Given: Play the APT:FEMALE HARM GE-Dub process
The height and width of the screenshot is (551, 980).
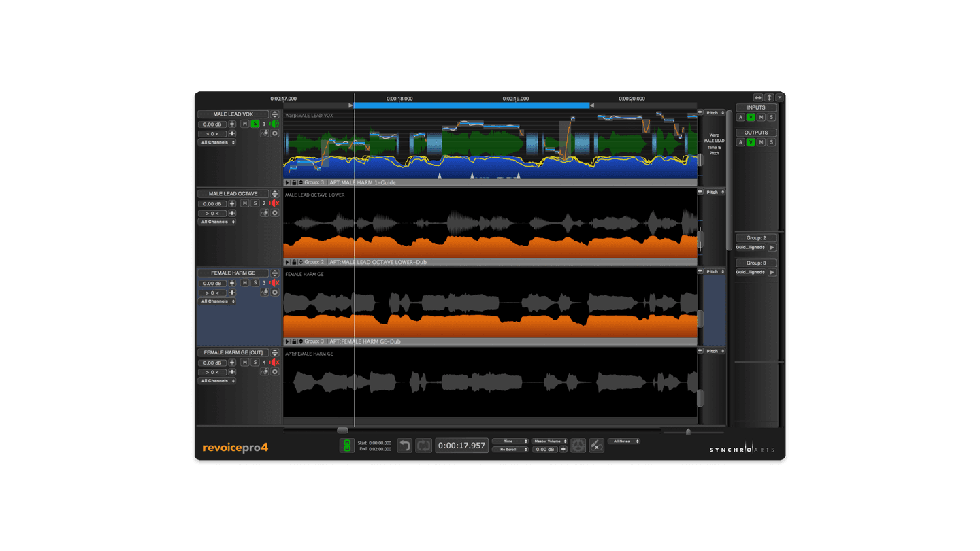Looking at the screenshot, I should (287, 341).
